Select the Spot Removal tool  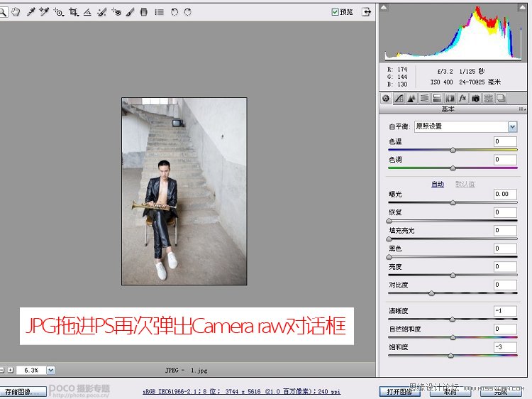click(x=101, y=12)
